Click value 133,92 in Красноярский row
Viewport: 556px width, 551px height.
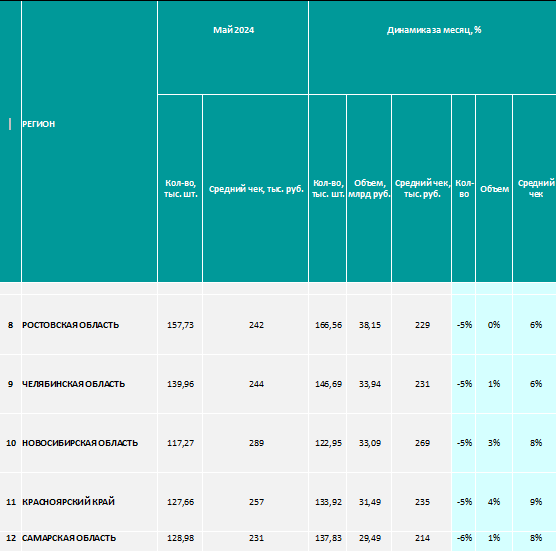(328, 502)
